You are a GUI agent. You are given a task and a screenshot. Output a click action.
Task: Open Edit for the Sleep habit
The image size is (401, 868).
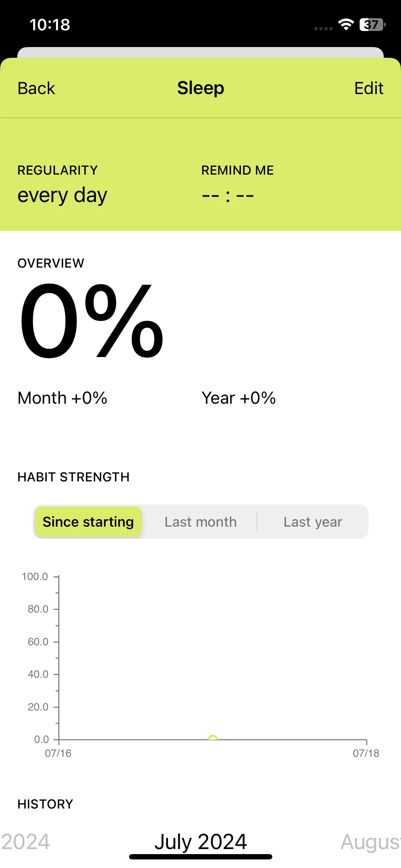point(369,88)
